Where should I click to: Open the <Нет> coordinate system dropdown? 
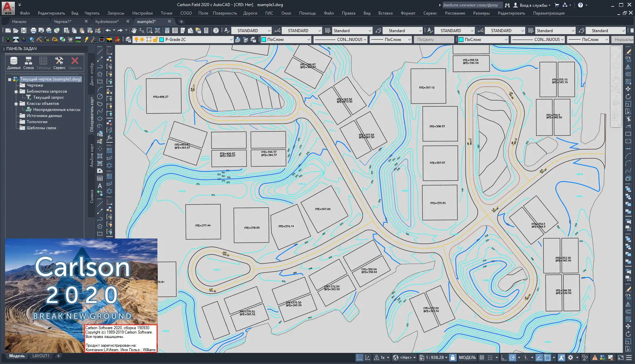click(404, 358)
